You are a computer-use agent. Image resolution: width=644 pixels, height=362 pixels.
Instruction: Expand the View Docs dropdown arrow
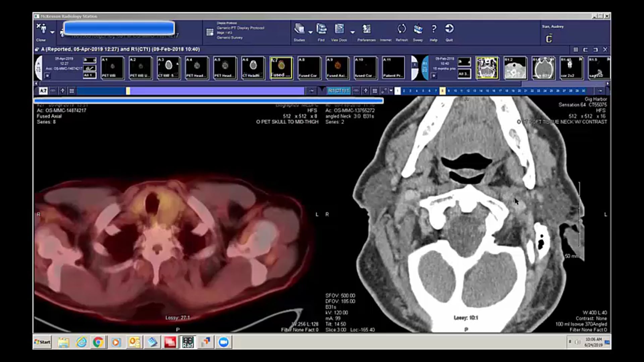(x=353, y=32)
